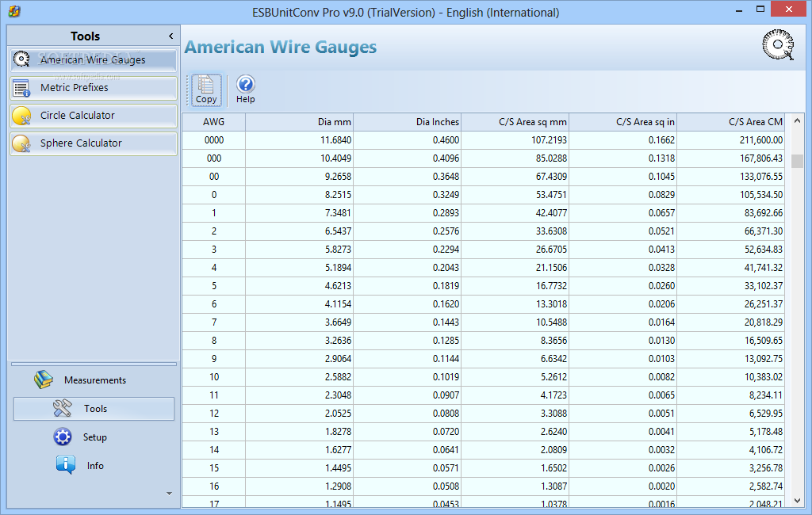Select the 211,600.00 CM cell
The image size is (812, 515).
(x=730, y=140)
